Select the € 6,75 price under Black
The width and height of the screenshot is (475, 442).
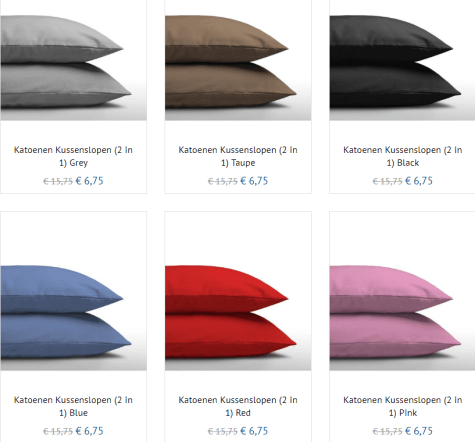click(419, 181)
